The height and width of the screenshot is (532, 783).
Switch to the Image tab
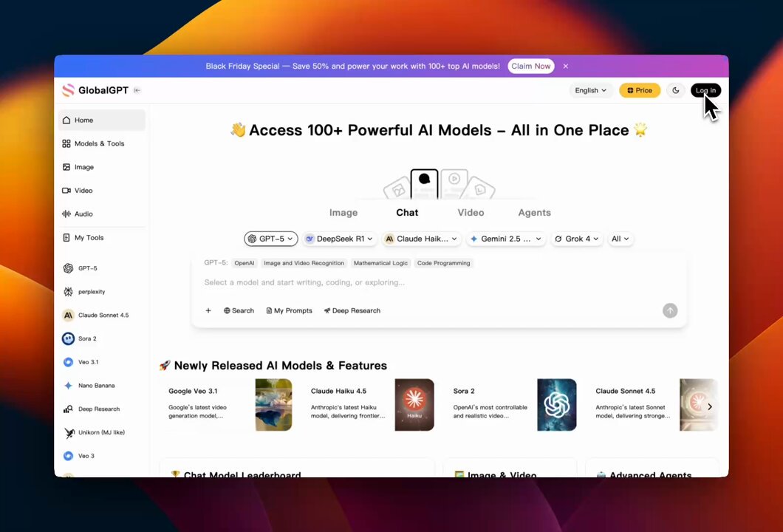coord(343,213)
